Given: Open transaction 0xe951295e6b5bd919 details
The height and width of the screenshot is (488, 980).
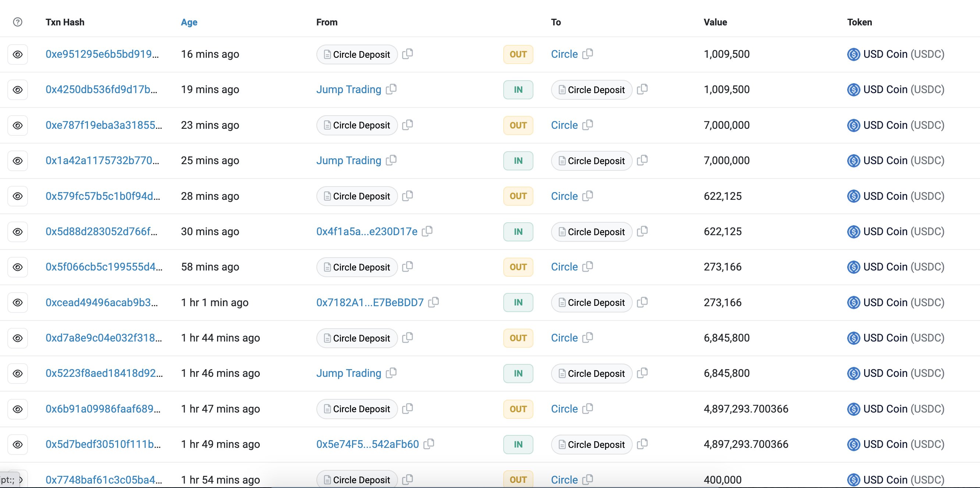Looking at the screenshot, I should (102, 54).
